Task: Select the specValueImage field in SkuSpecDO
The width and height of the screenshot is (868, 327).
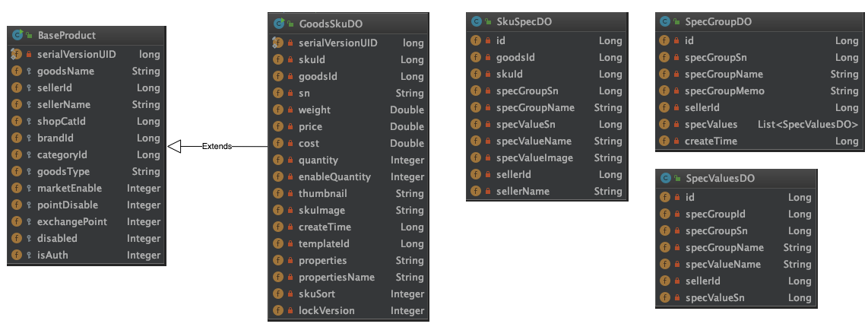Action: [547, 158]
